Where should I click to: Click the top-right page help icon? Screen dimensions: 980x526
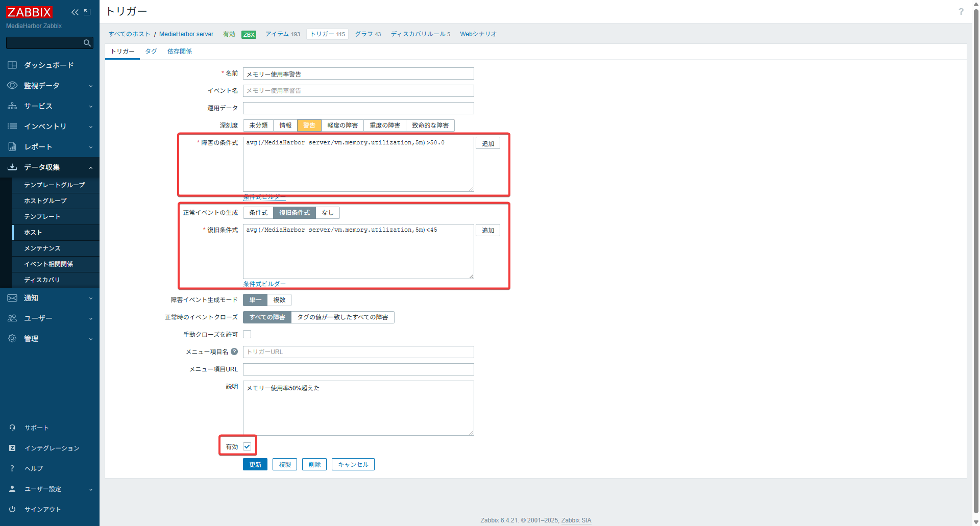961,12
